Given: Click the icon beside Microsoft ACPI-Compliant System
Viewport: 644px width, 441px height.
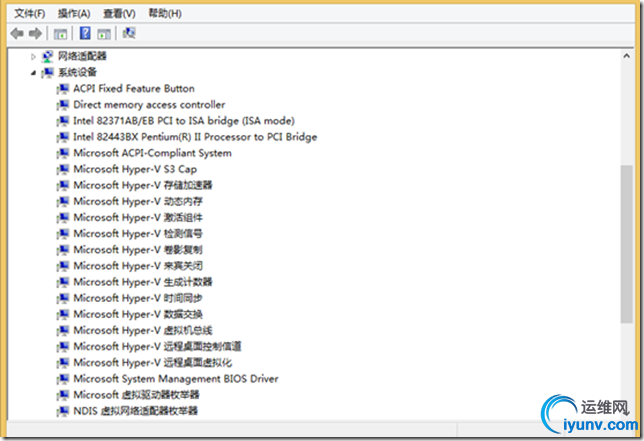Looking at the screenshot, I should pos(63,153).
